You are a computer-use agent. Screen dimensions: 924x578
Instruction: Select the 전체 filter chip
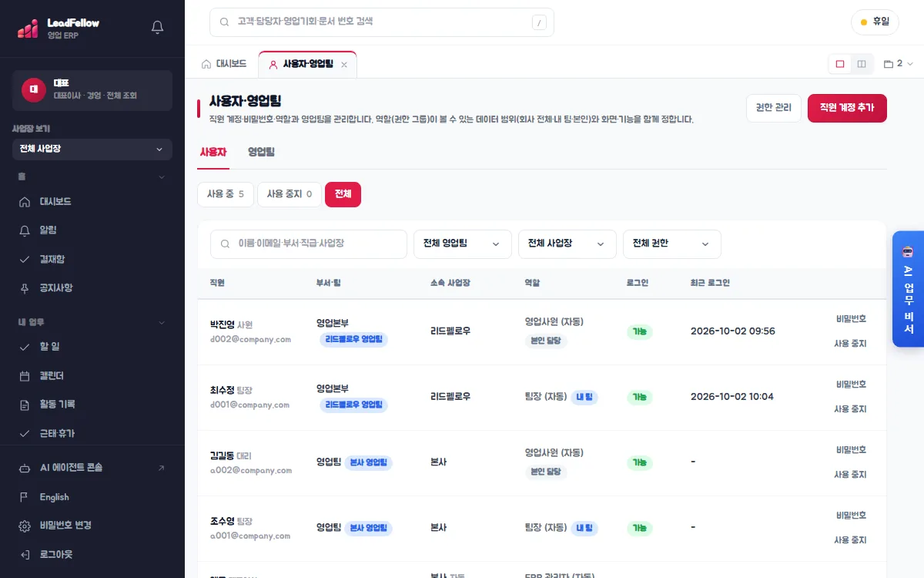(x=343, y=194)
